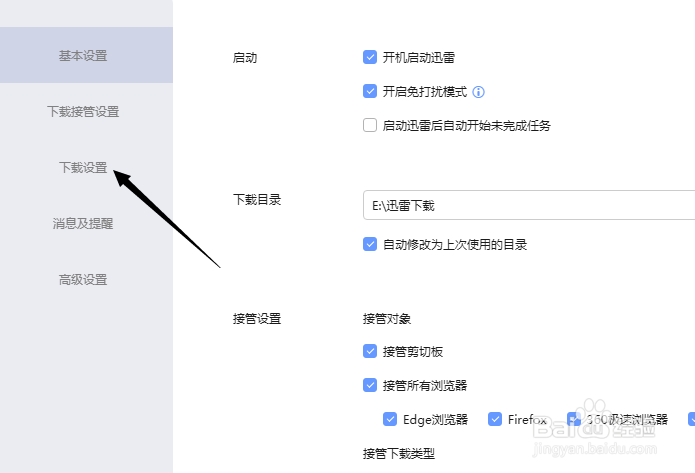This screenshot has height=473, width=695.
Task: Toggle 自动修改为上次使用的目录 checkbox
Action: point(370,244)
